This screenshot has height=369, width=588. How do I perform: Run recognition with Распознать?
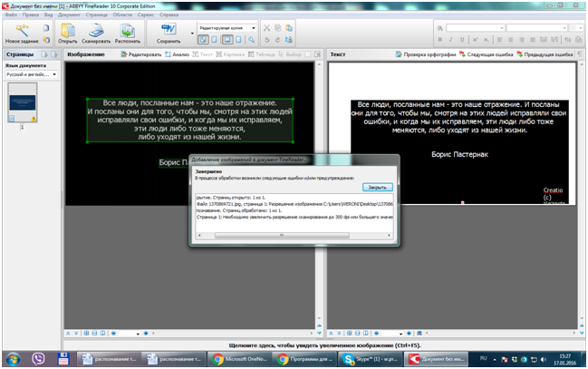128,33
